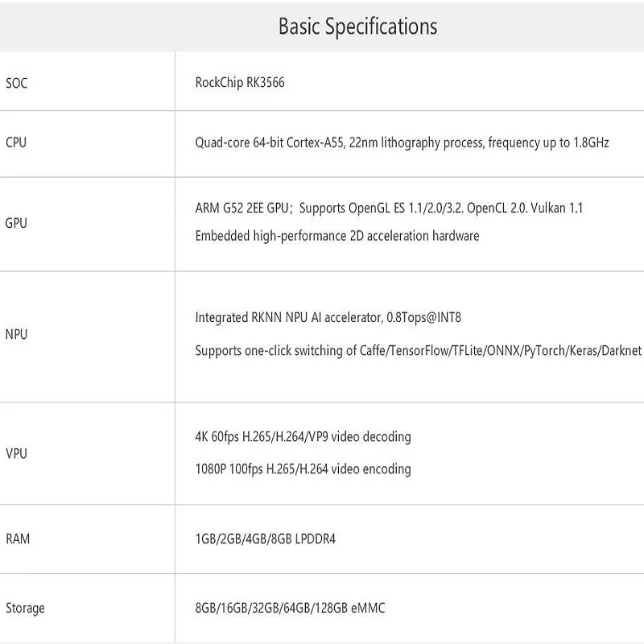644x644 pixels.
Task: Select the VPU row label
Action: pos(16,453)
